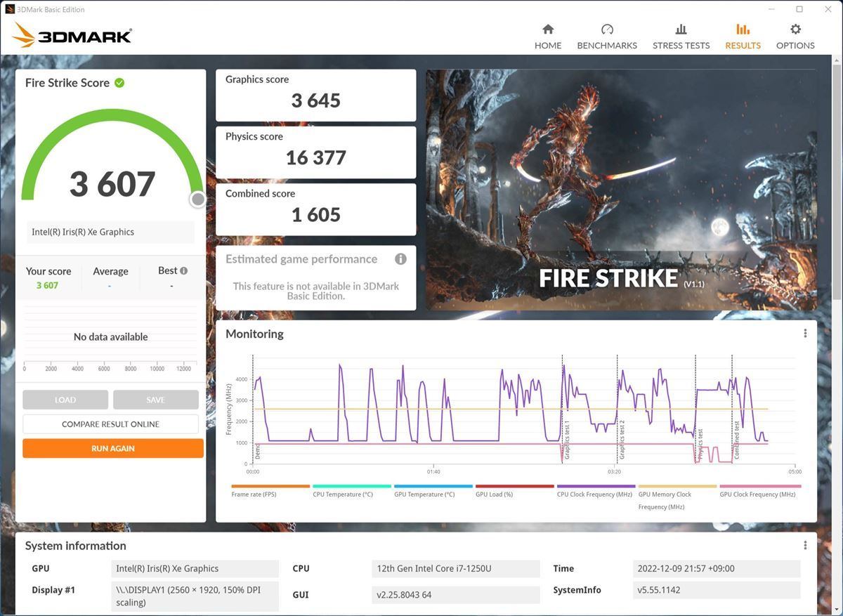Open the Options gear icon
The width and height of the screenshot is (843, 616).
(x=795, y=30)
